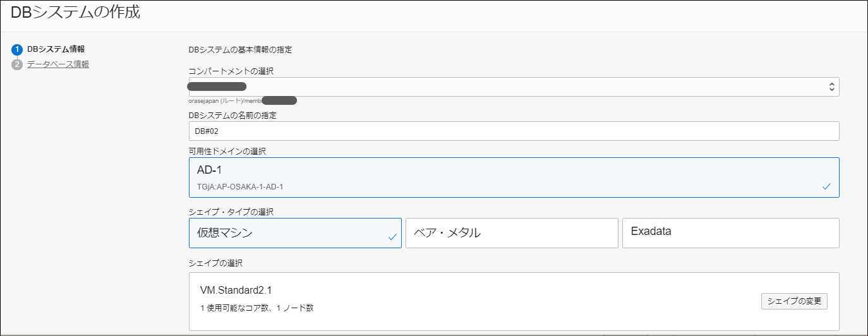Click the DBシステムの名前の指定 label
Image resolution: width=868 pixels, height=336 pixels.
(232, 116)
